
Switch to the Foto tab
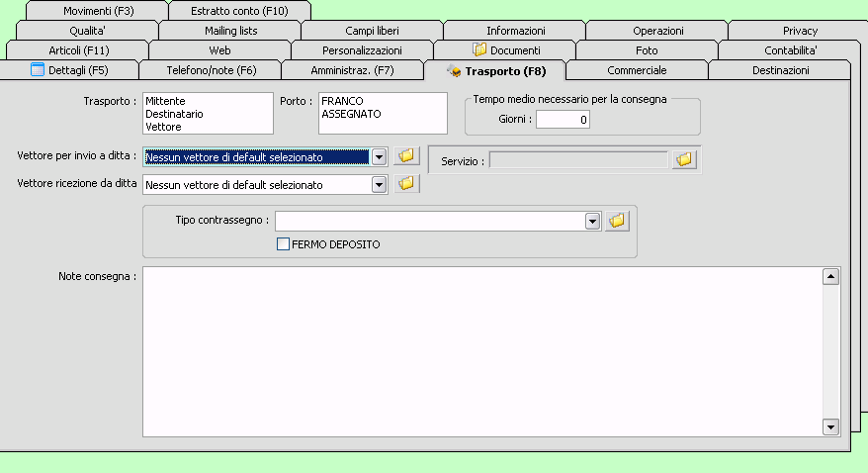point(647,50)
